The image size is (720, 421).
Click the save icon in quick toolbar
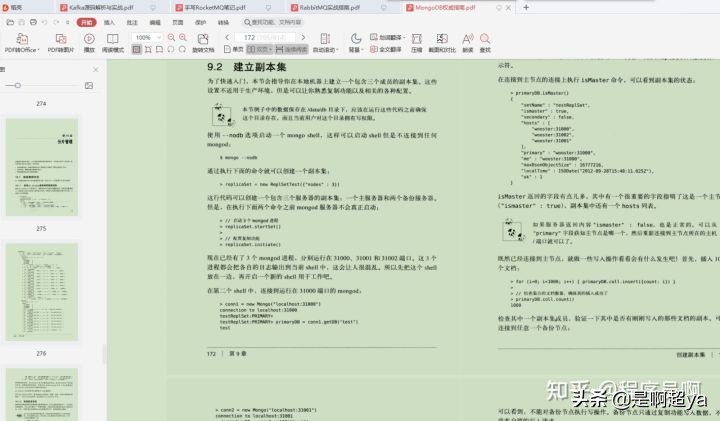22,22
